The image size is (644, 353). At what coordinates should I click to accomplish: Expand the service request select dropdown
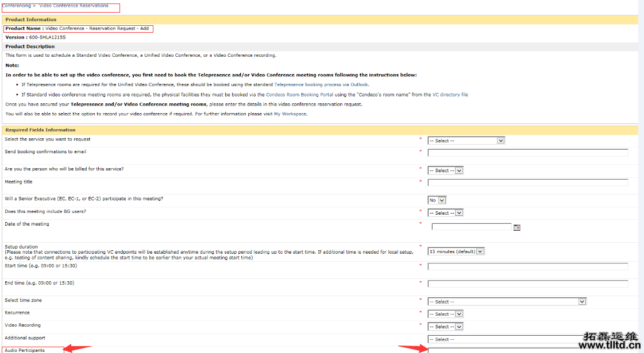point(466,141)
